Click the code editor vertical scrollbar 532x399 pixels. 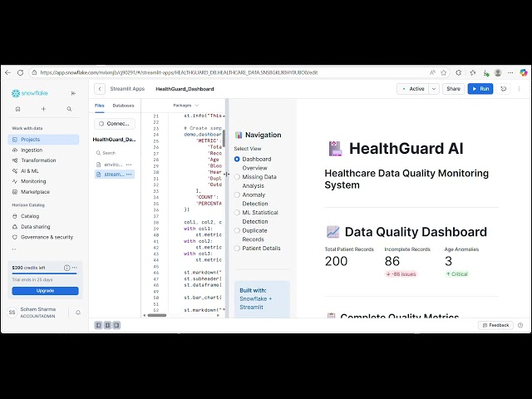(224, 139)
